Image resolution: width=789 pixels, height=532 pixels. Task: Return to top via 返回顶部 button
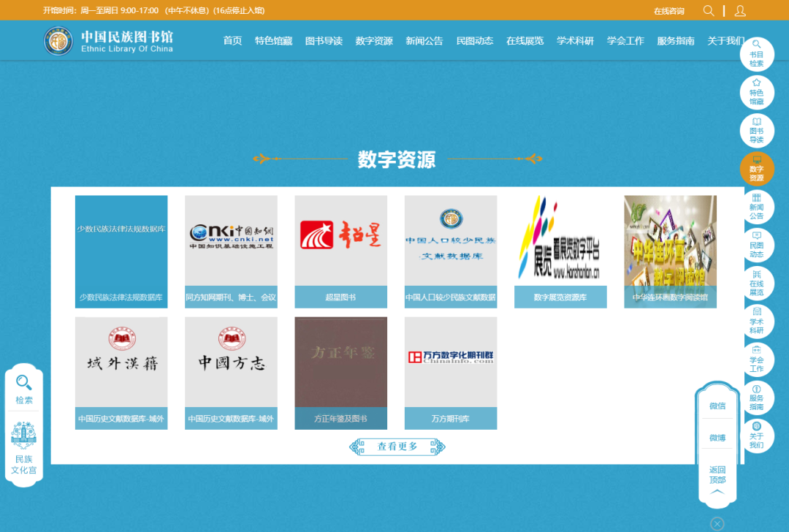click(717, 479)
